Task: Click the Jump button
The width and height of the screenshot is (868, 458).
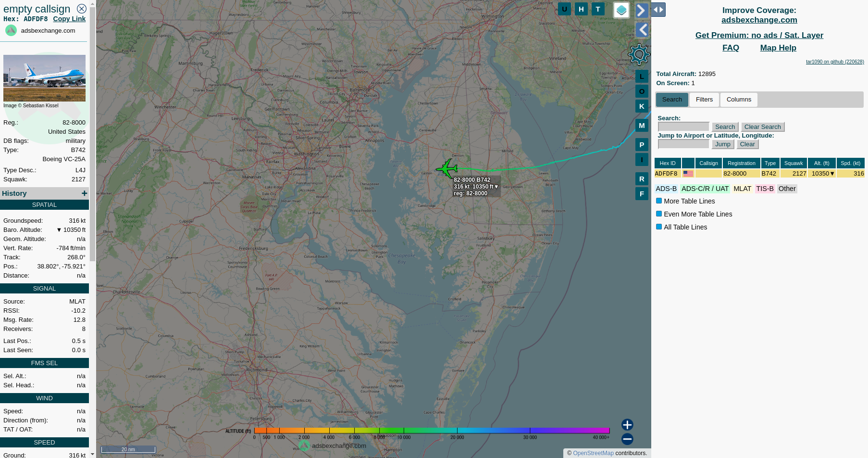Action: (x=722, y=144)
